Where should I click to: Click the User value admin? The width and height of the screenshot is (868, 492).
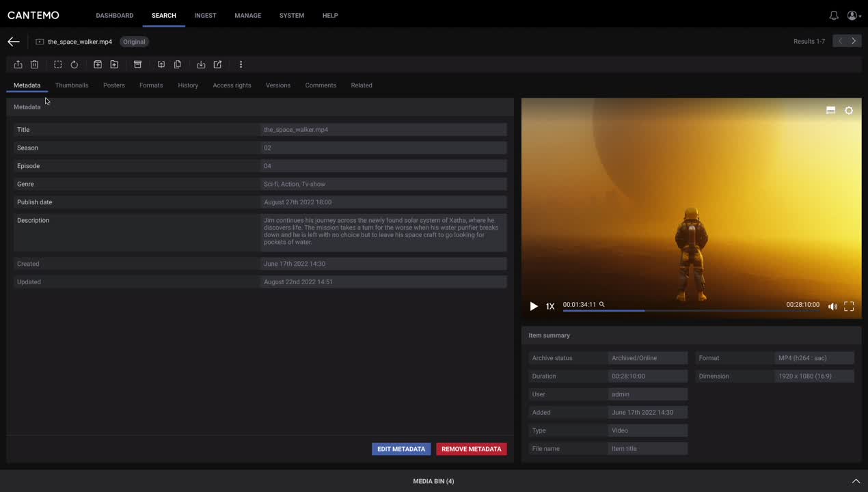click(648, 394)
